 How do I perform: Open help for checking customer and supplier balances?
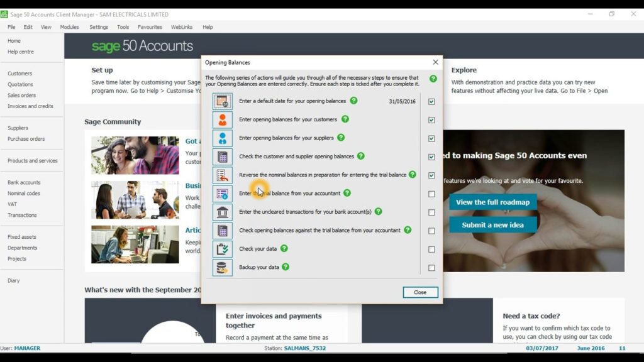tap(360, 156)
